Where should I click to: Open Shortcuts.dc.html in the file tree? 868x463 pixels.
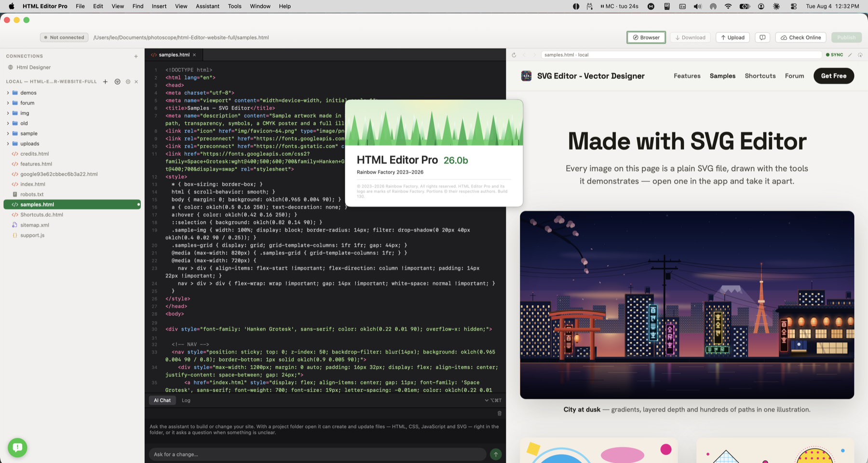(72, 215)
